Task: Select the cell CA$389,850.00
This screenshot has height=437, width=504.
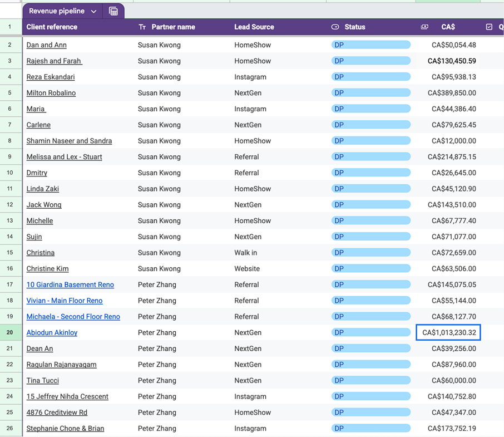Action: point(448,93)
